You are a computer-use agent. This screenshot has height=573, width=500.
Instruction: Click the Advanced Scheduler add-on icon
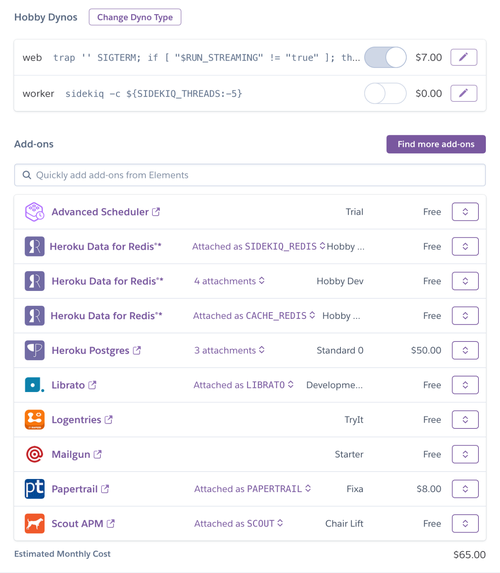point(34,212)
